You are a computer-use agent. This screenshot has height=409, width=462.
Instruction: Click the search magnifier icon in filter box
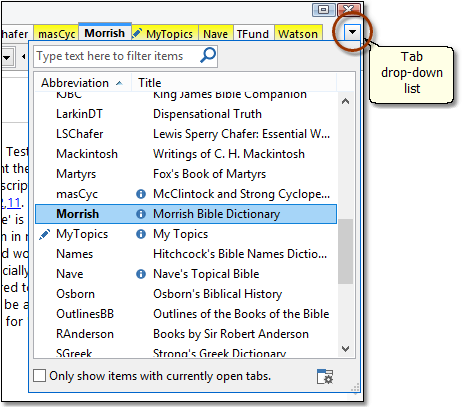(x=208, y=55)
